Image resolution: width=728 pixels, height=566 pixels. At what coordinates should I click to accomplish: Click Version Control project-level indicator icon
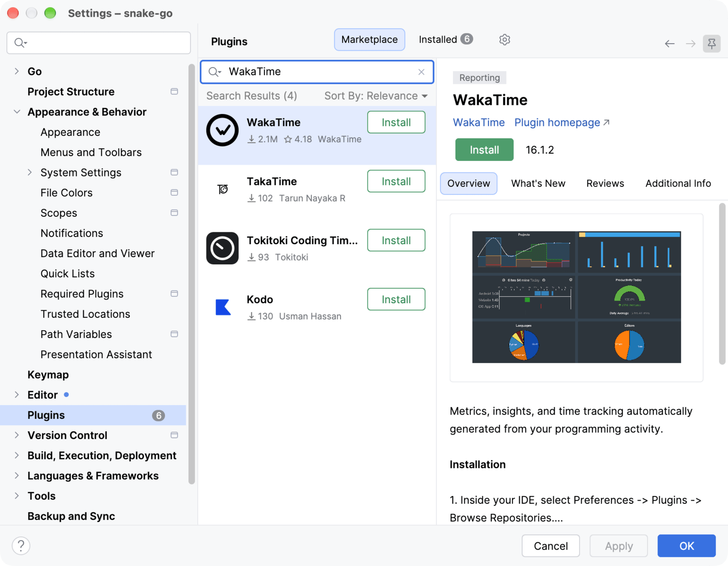(x=174, y=435)
